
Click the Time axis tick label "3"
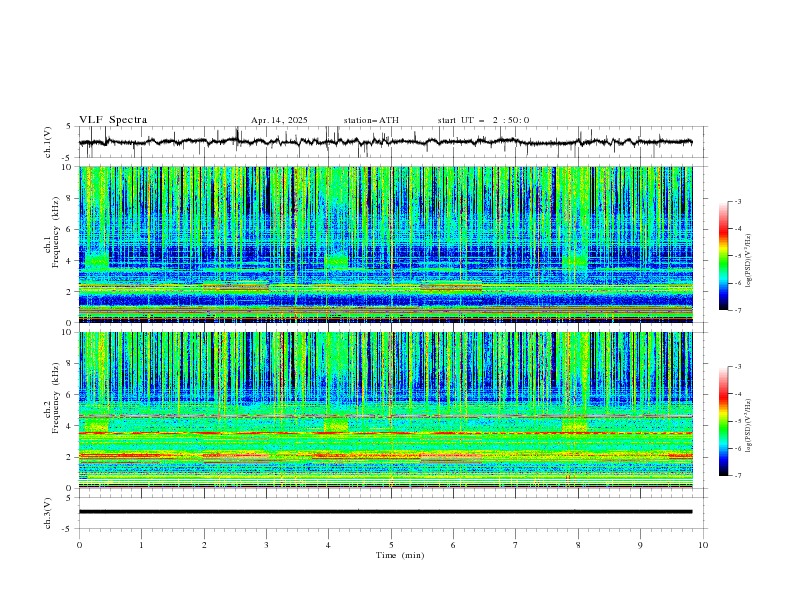[x=266, y=545]
